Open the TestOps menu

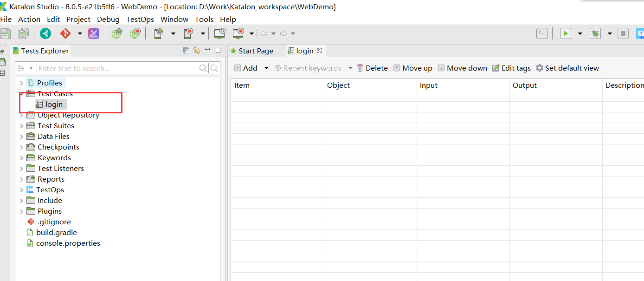point(140,19)
